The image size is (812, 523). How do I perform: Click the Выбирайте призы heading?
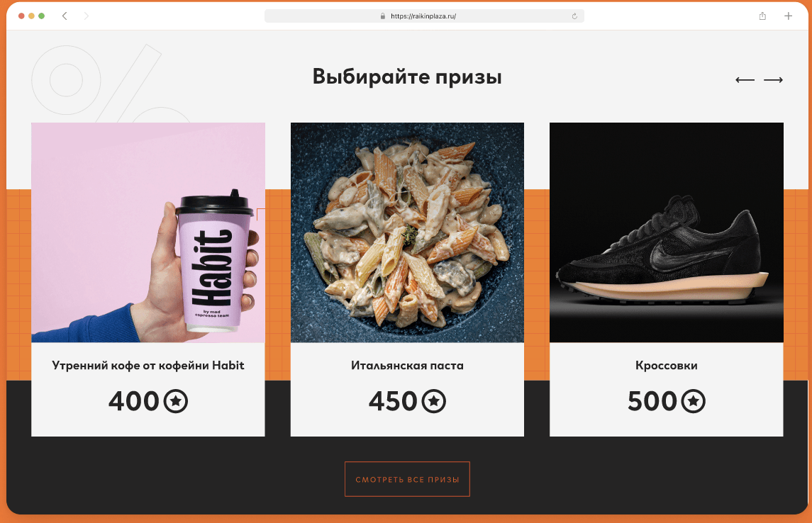pos(407,77)
